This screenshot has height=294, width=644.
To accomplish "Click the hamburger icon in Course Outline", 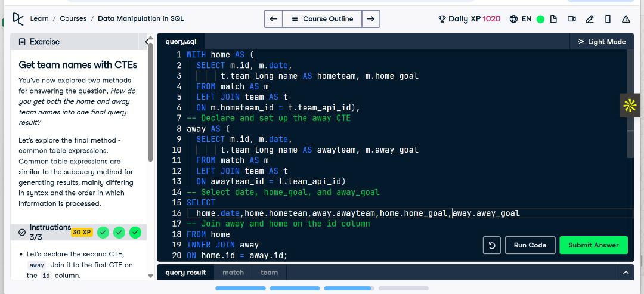I will coord(295,19).
